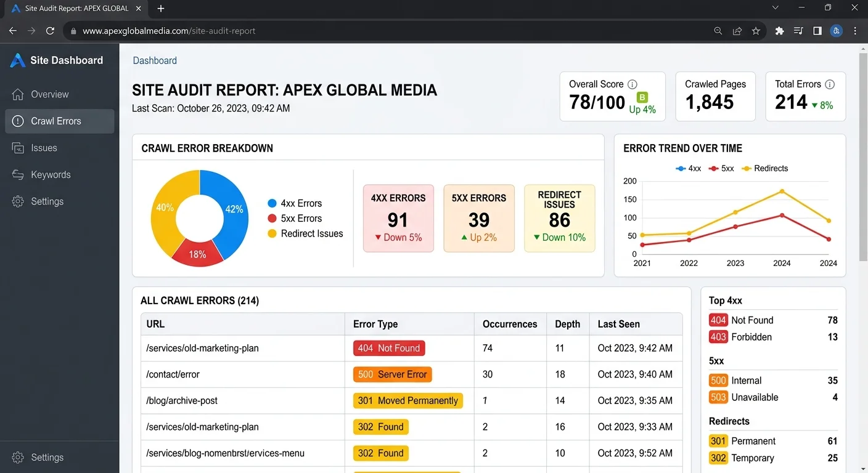Open the Chrome three-dot menu
The height and width of the screenshot is (473, 868).
click(856, 31)
